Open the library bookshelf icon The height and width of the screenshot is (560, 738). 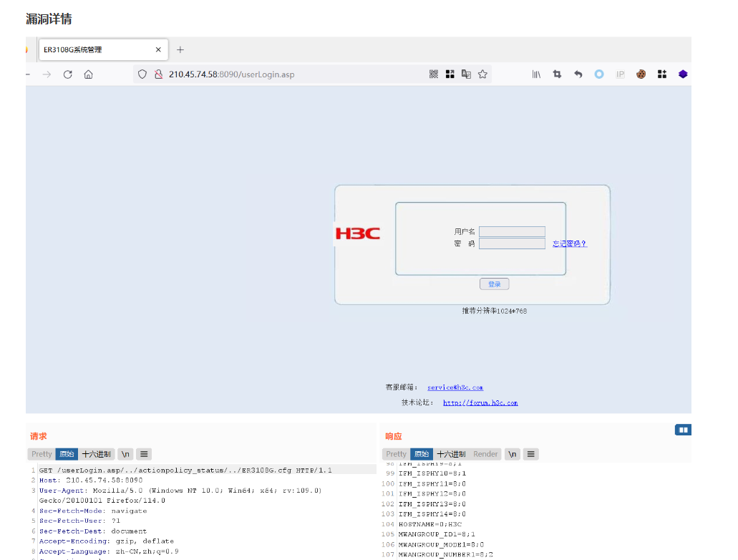tap(536, 74)
